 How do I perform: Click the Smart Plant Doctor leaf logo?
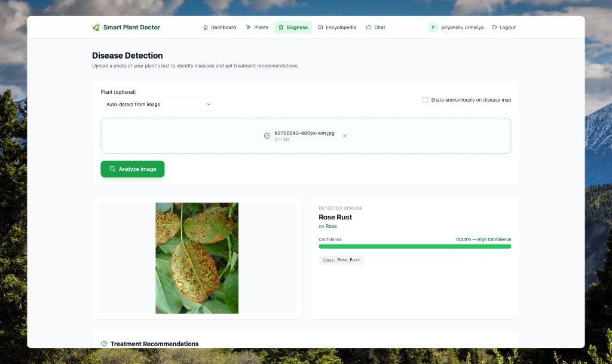(96, 27)
